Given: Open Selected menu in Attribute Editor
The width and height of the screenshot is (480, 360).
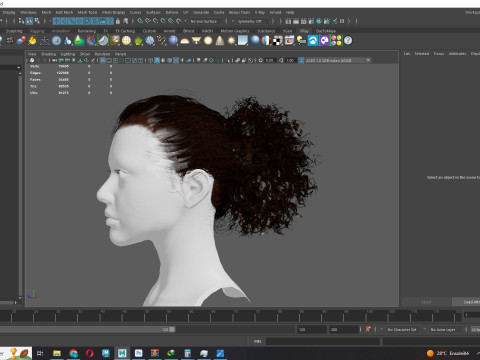Looking at the screenshot, I should coord(422,54).
